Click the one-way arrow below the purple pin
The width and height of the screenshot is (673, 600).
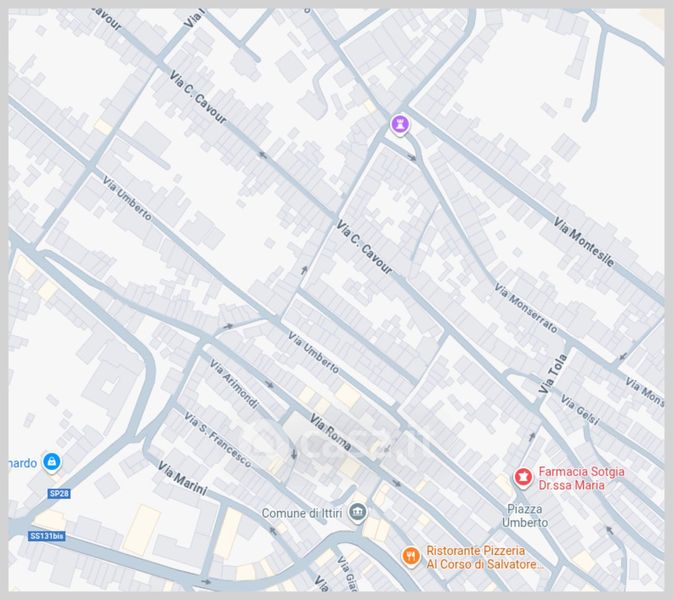411,156
